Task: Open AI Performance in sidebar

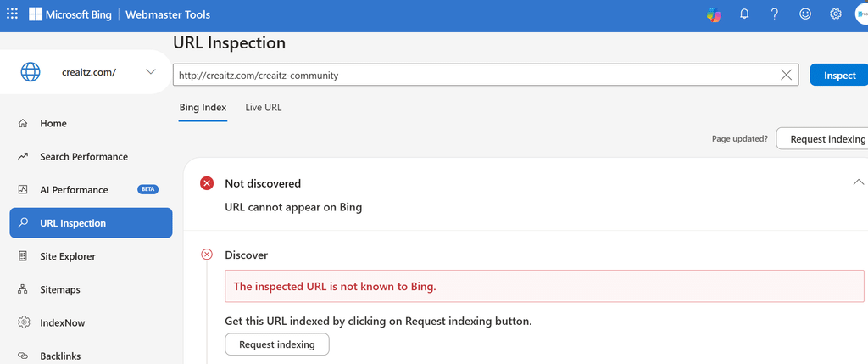Action: click(x=91, y=190)
